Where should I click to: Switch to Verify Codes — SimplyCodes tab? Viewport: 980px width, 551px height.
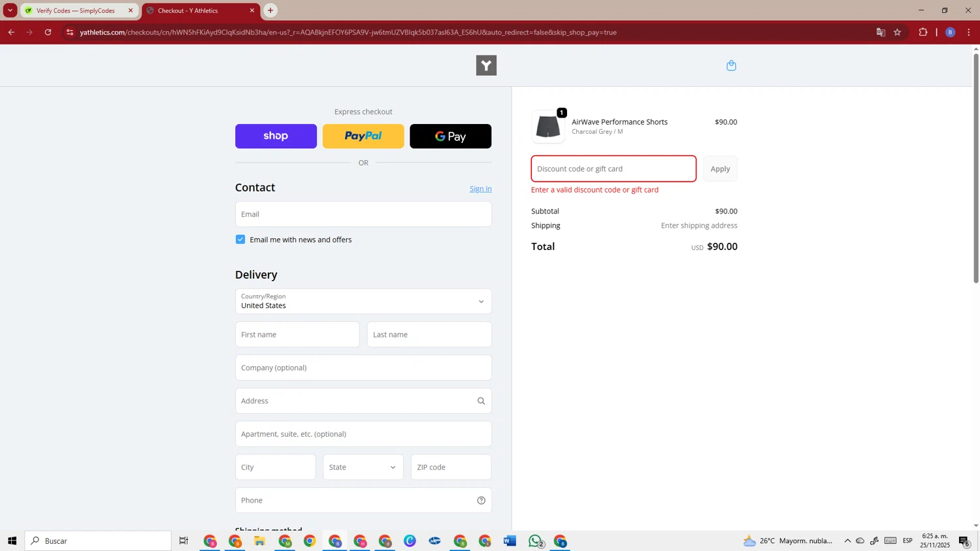[76, 10]
